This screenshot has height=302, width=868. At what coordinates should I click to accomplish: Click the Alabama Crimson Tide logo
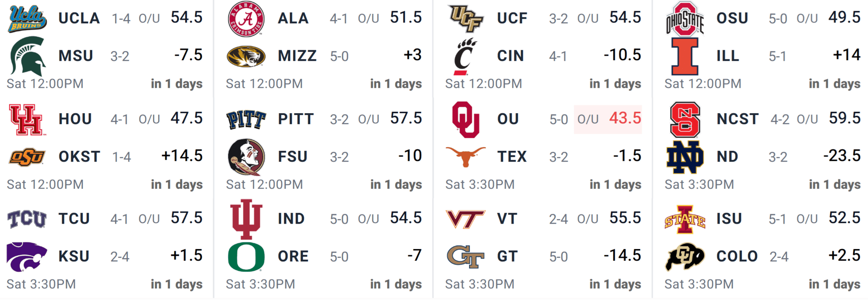[x=246, y=19]
